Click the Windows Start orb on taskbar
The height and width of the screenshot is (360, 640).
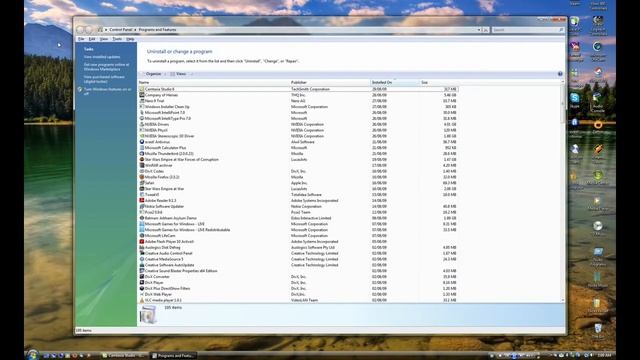tap(33, 355)
